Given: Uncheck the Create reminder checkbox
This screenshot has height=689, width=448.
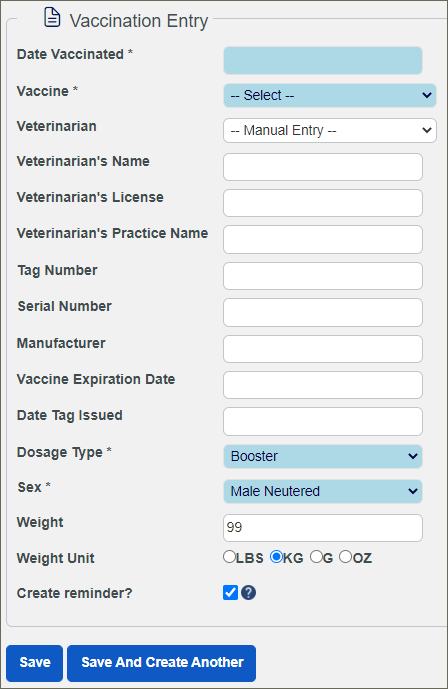Looking at the screenshot, I should point(230,593).
